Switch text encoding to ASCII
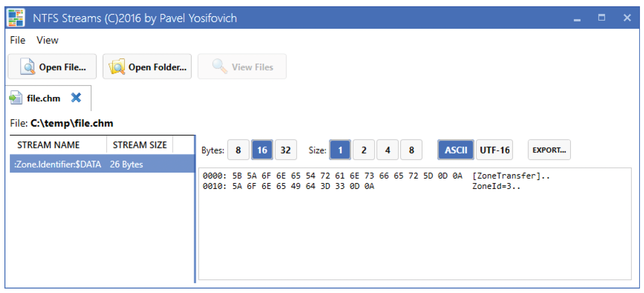 click(x=456, y=150)
